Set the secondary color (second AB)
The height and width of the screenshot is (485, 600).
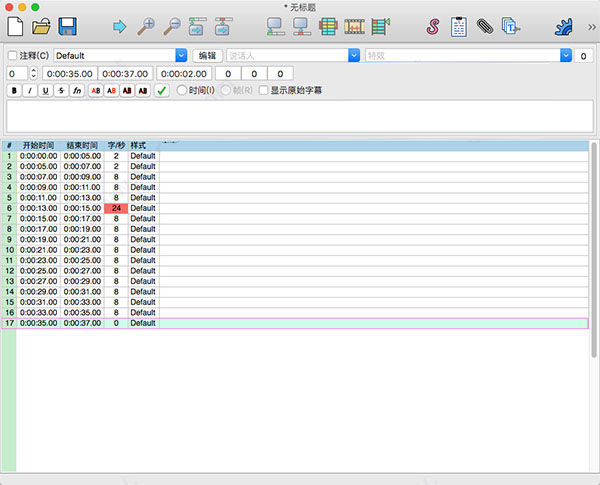111,91
